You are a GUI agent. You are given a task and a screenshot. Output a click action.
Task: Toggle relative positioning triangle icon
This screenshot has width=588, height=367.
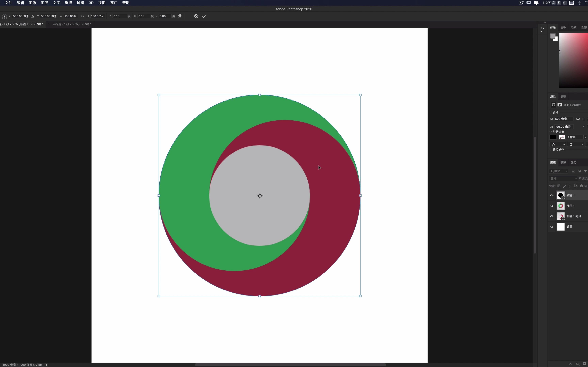pos(32,16)
